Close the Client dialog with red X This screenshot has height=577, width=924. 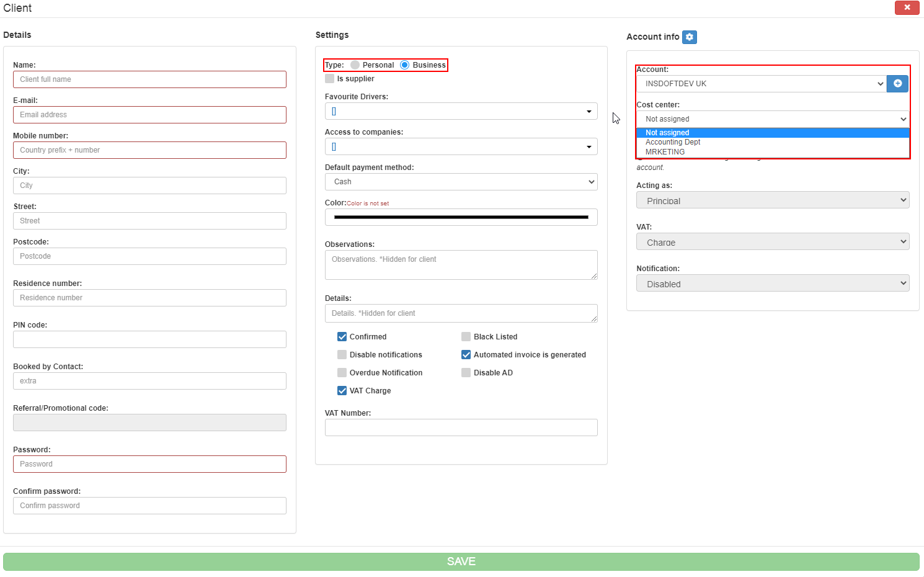coord(907,7)
